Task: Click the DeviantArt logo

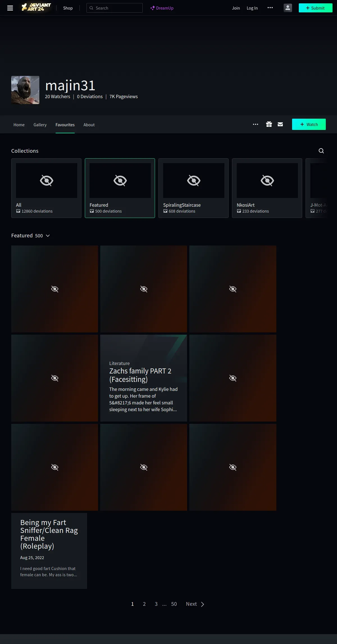Action: point(36,7)
